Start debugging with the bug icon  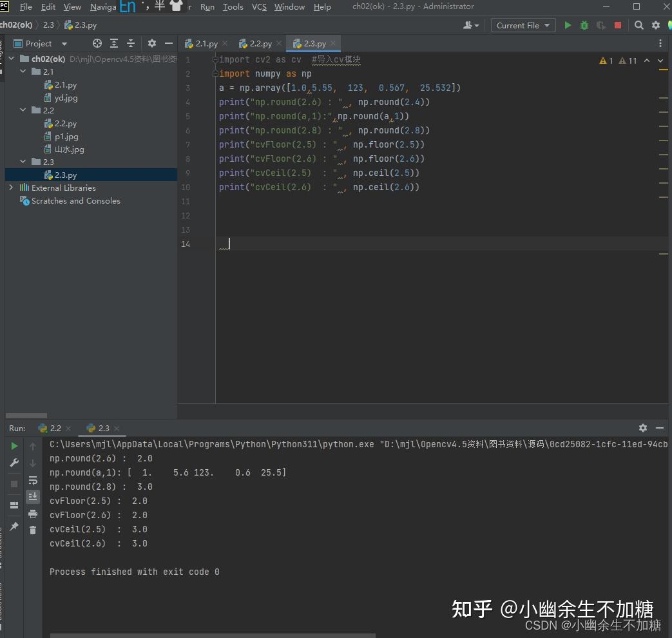click(584, 25)
